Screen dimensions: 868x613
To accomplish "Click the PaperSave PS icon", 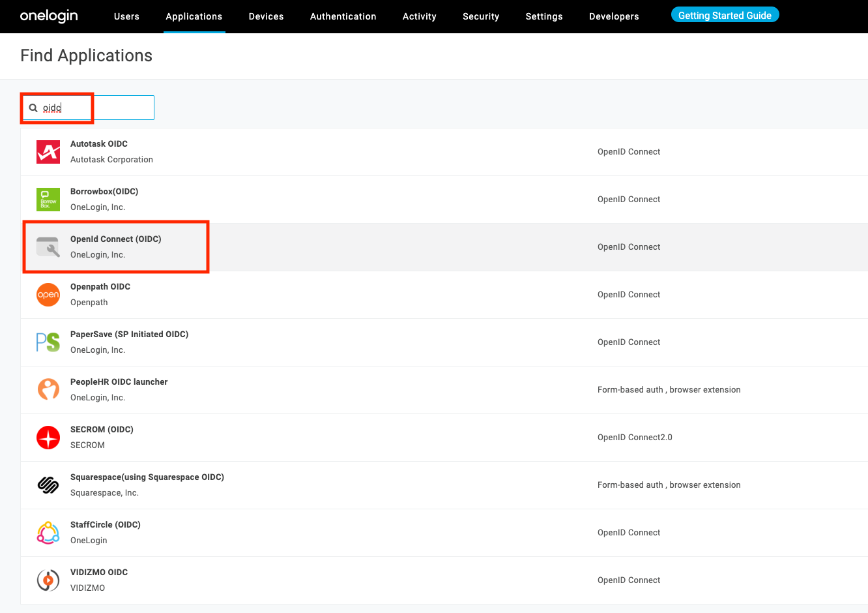I will coord(48,342).
